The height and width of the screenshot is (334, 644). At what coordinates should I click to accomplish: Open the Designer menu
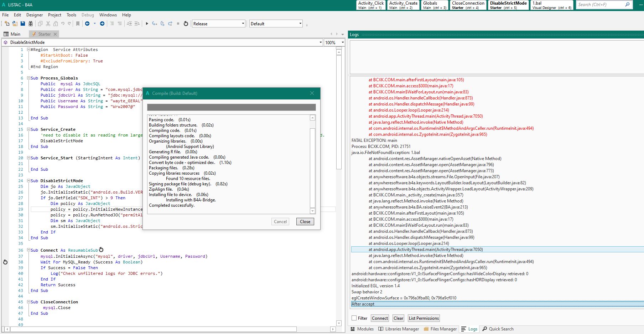click(x=35, y=15)
